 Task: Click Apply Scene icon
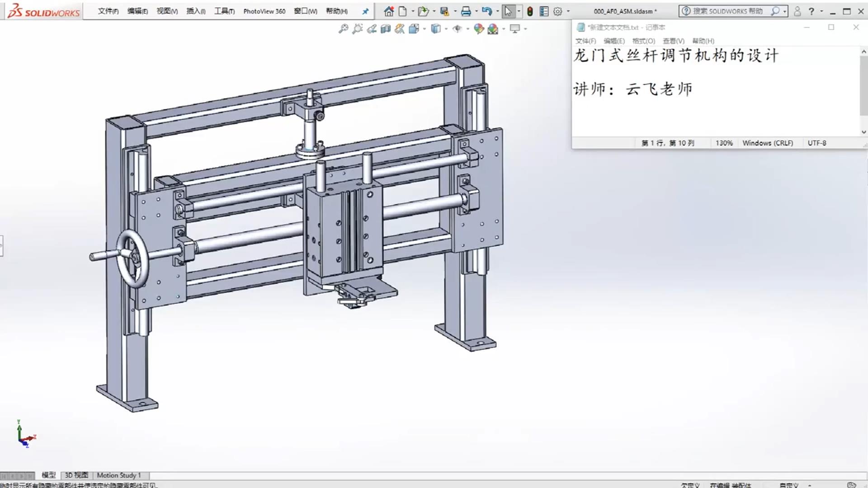493,29
